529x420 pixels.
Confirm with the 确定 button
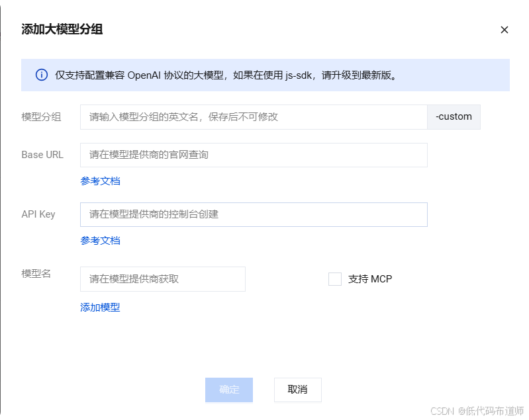pos(229,390)
